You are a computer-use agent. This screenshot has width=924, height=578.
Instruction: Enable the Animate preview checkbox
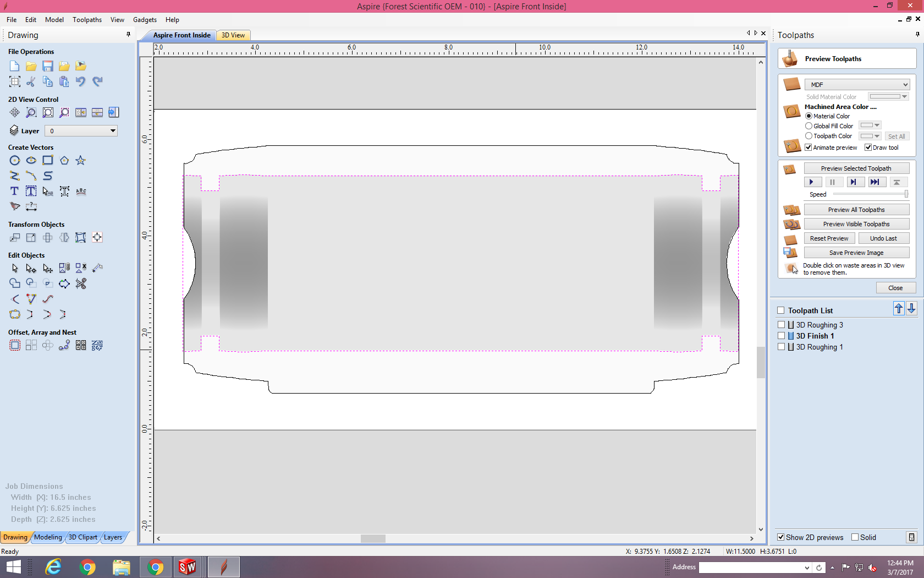click(809, 147)
